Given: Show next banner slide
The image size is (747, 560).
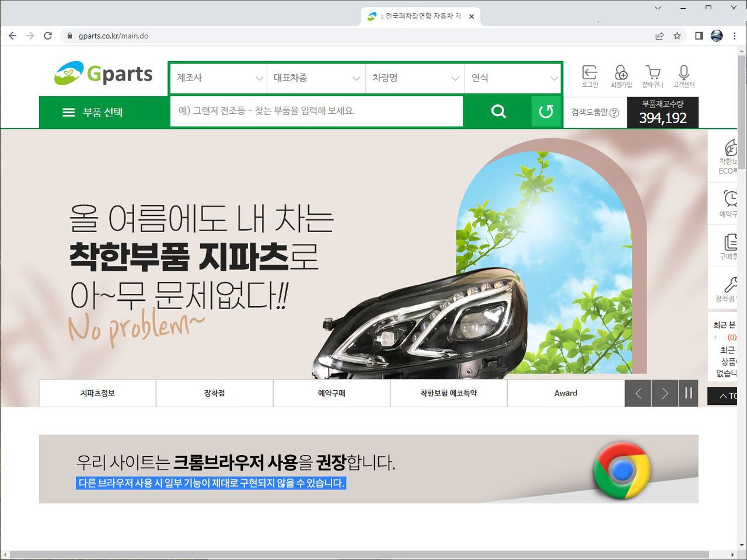Looking at the screenshot, I should (665, 393).
